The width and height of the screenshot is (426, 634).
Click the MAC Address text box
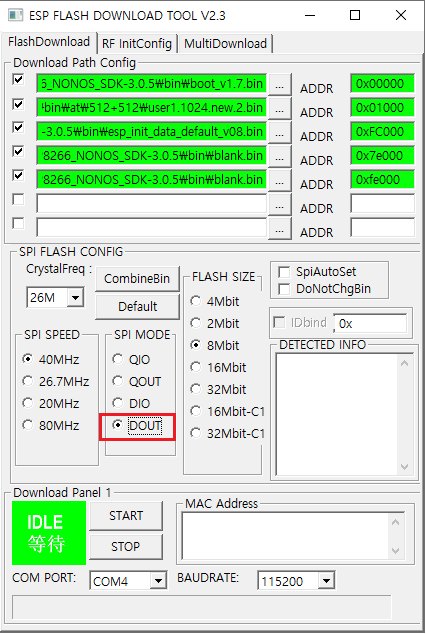(x=285, y=536)
